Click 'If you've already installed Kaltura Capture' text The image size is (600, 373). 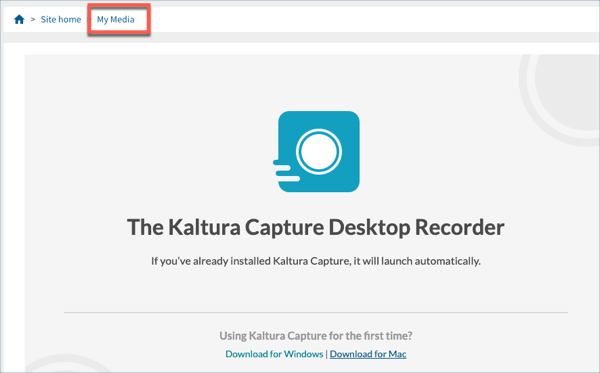tap(316, 261)
